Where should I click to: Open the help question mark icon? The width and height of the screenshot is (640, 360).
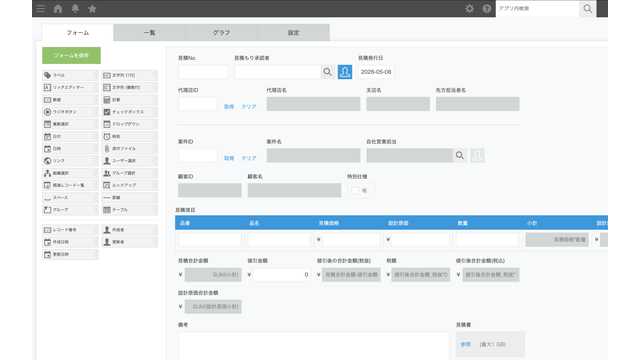click(x=487, y=9)
